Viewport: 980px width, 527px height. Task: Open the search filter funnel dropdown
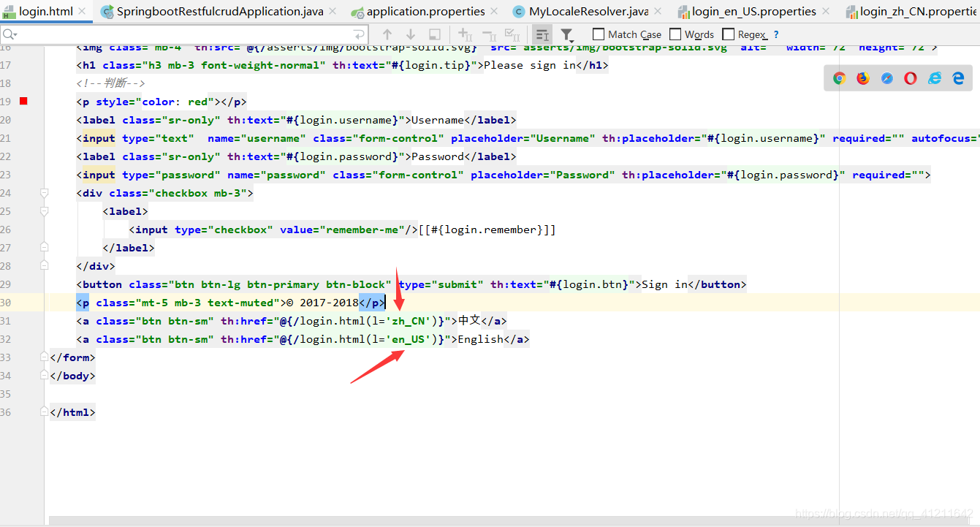(567, 34)
